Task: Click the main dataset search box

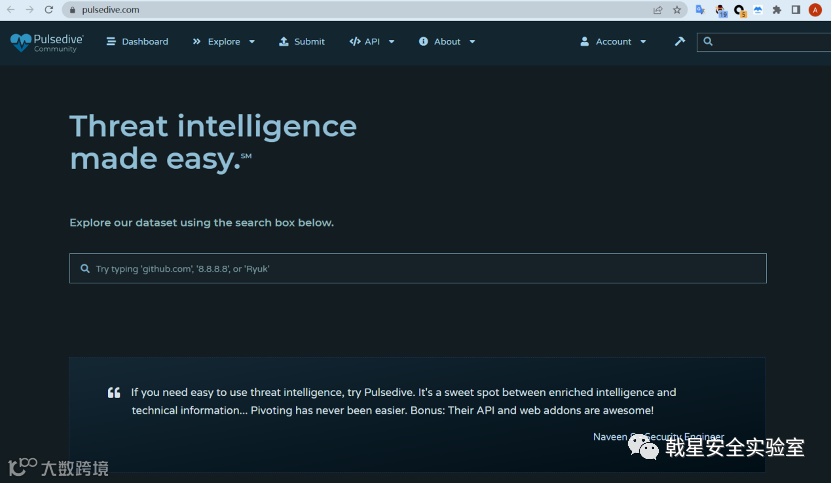Action: (418, 269)
